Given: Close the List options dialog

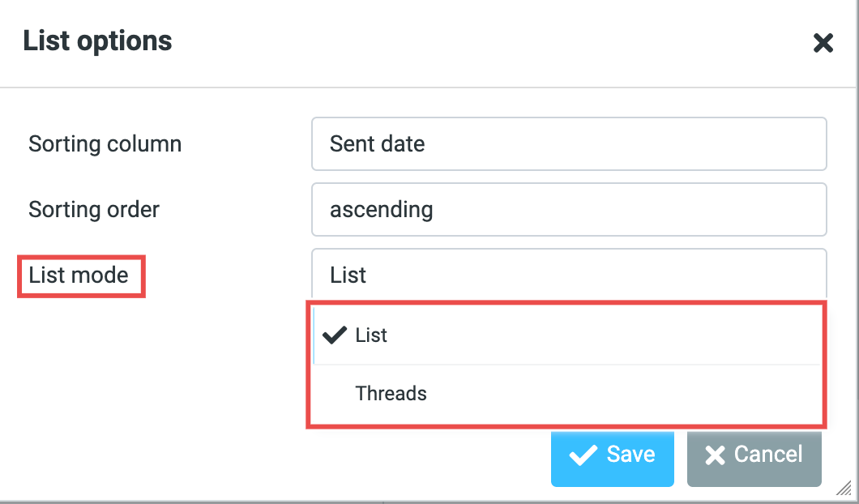Looking at the screenshot, I should (823, 43).
